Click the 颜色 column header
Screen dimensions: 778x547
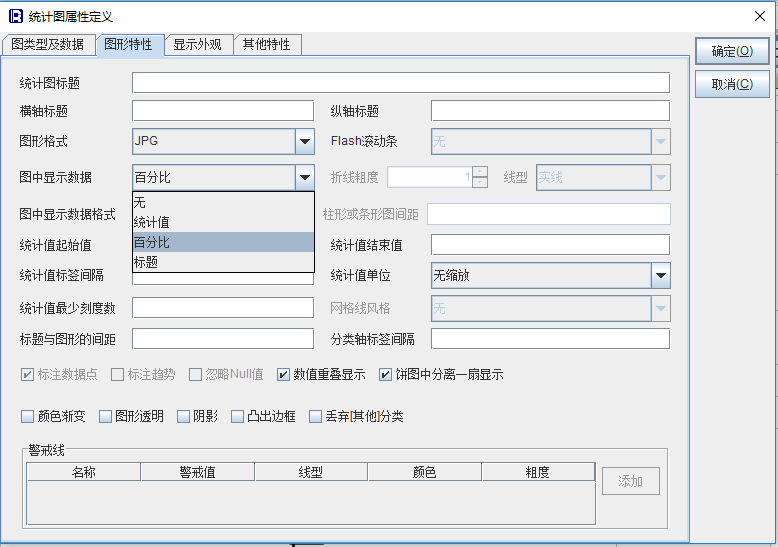(x=425, y=472)
